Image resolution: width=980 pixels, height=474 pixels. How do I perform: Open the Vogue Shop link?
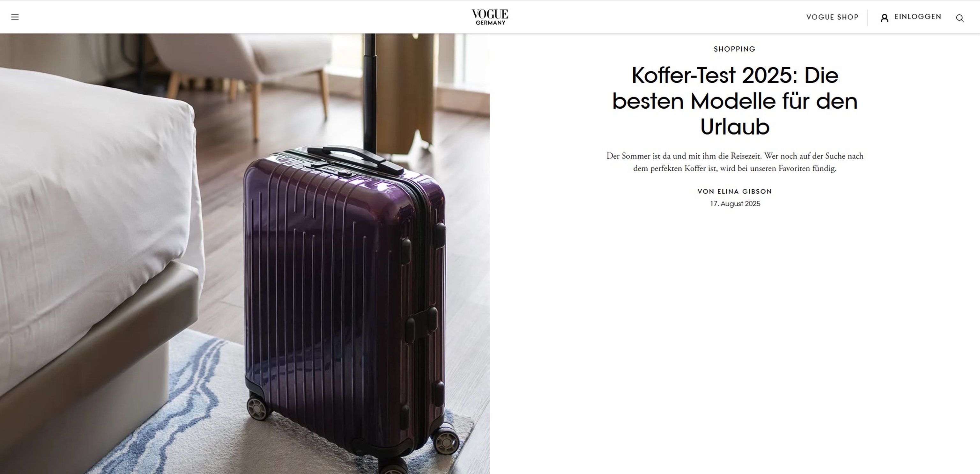pyautogui.click(x=832, y=17)
